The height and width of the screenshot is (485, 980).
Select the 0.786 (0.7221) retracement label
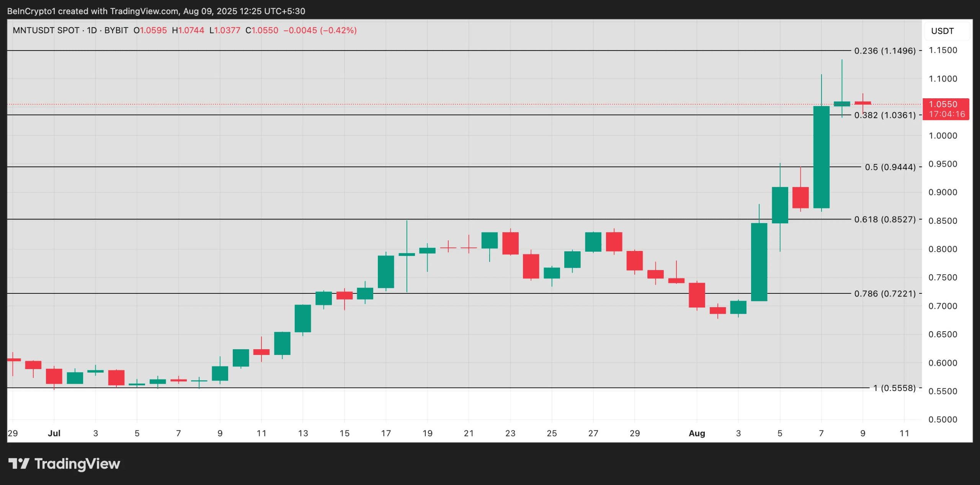[x=885, y=294]
